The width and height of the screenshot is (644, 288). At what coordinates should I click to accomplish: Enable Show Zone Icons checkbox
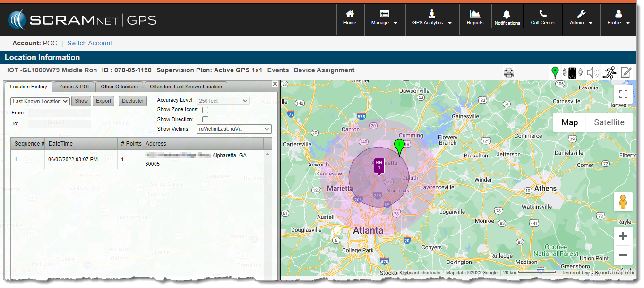click(205, 110)
